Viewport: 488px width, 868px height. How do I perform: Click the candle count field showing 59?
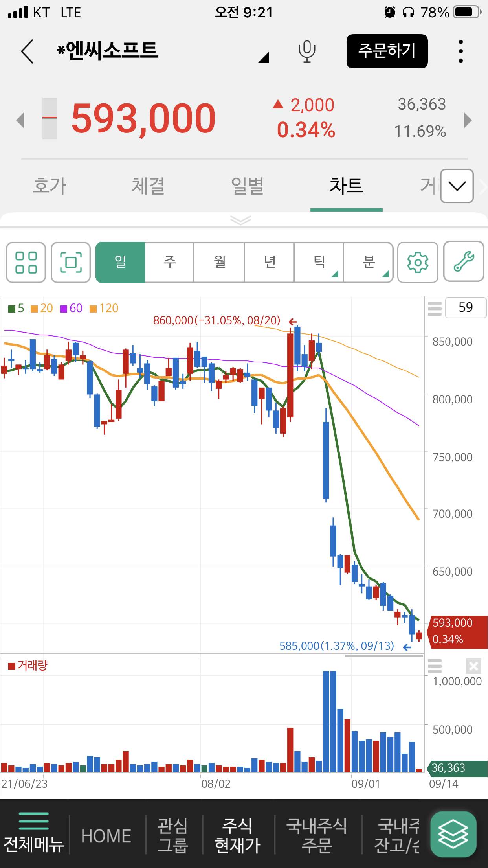(466, 307)
